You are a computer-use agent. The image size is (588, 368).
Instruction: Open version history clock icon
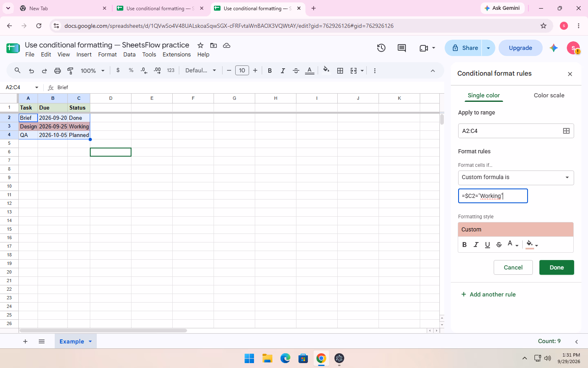tap(381, 48)
